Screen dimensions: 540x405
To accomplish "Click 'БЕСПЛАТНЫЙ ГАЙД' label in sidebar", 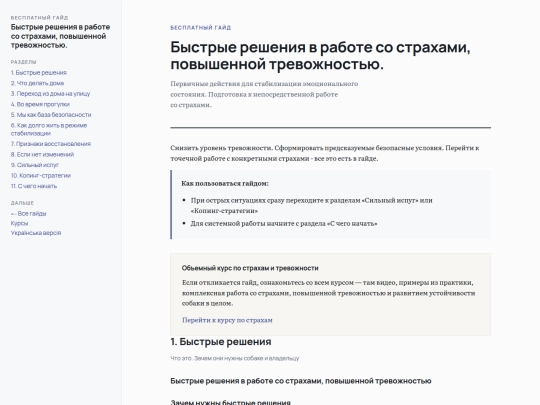I will [x=39, y=18].
